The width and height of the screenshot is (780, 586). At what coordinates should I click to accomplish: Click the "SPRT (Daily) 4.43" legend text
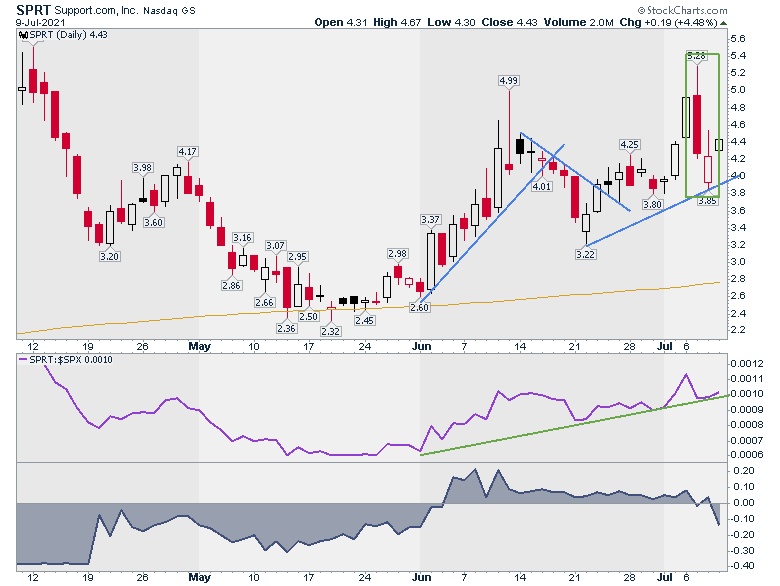(x=68, y=35)
